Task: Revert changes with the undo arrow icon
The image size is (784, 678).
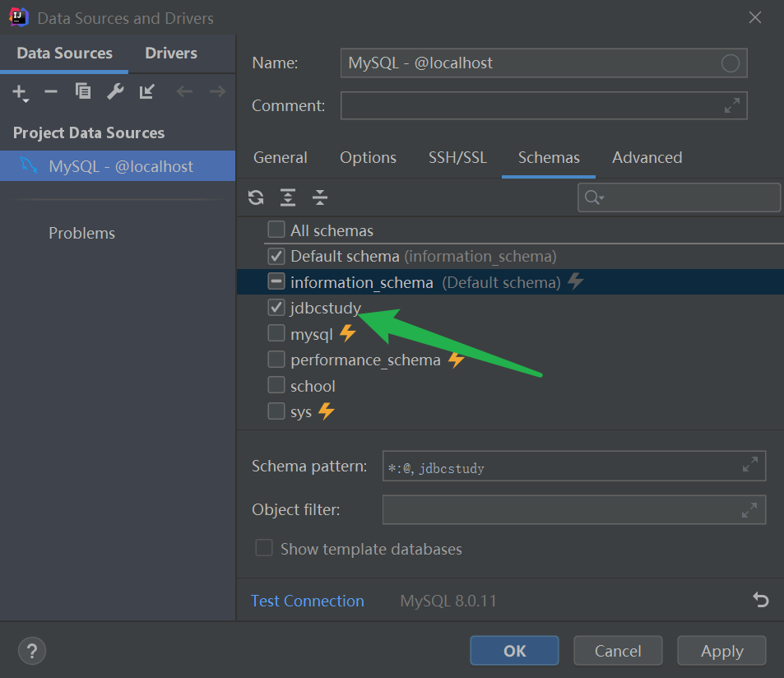Action: [x=761, y=600]
